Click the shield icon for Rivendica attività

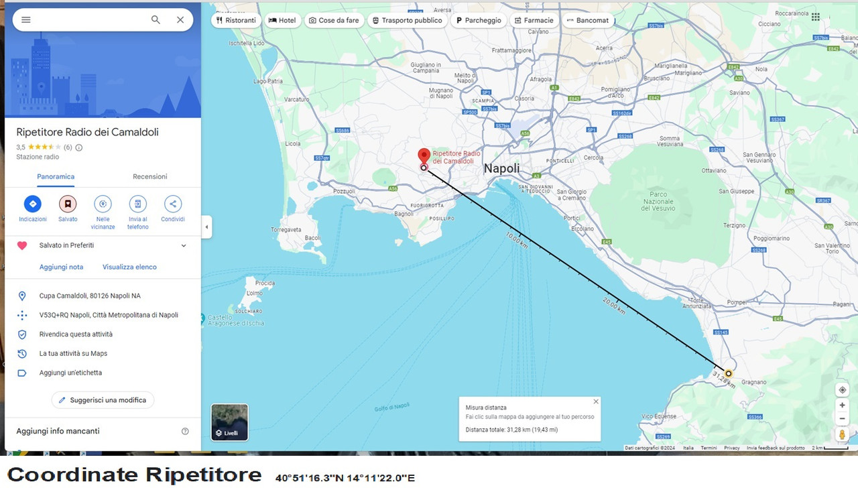click(x=22, y=334)
